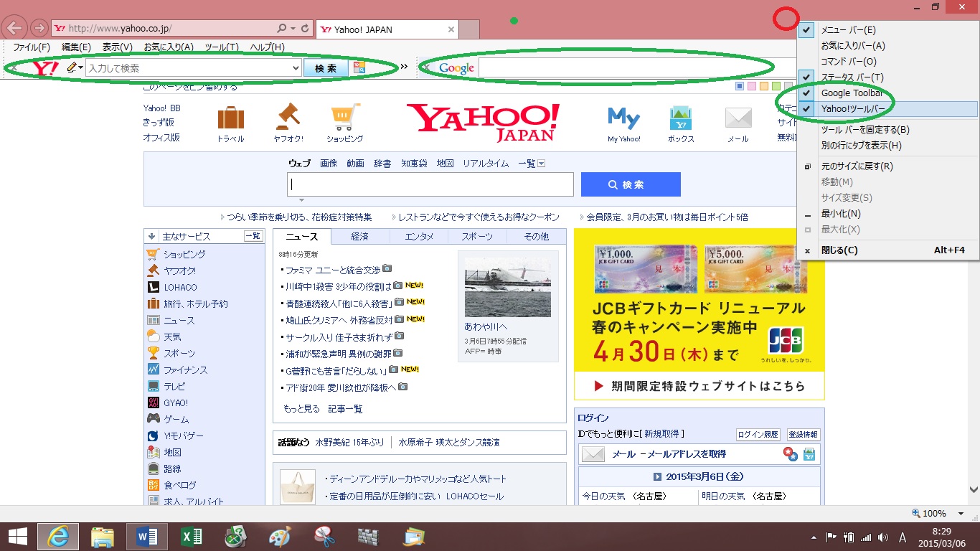The height and width of the screenshot is (551, 980).
Task: Open the ファイル(F) menu
Action: 32,47
